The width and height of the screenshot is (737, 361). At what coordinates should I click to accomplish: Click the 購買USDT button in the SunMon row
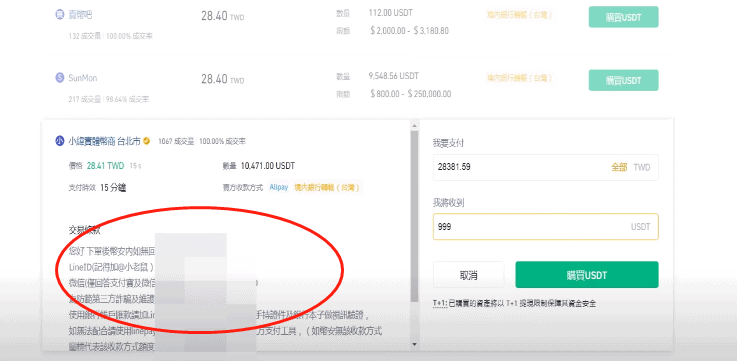623,80
